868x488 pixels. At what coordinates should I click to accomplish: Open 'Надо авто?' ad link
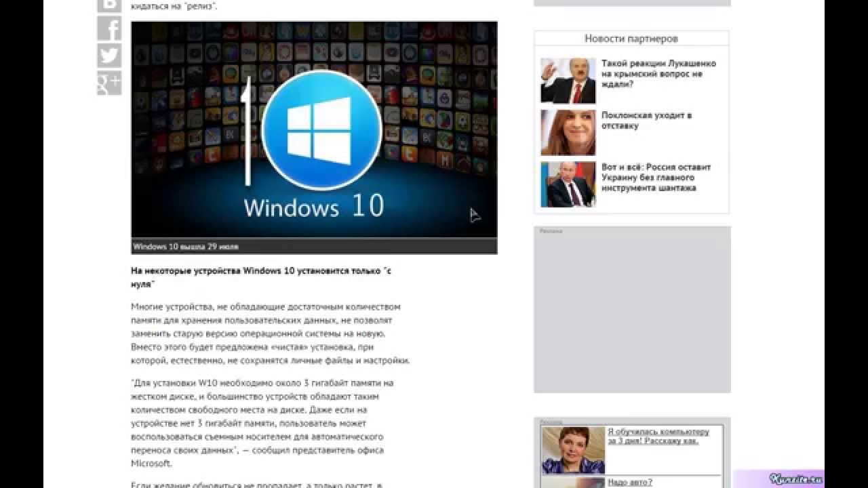[x=629, y=483]
